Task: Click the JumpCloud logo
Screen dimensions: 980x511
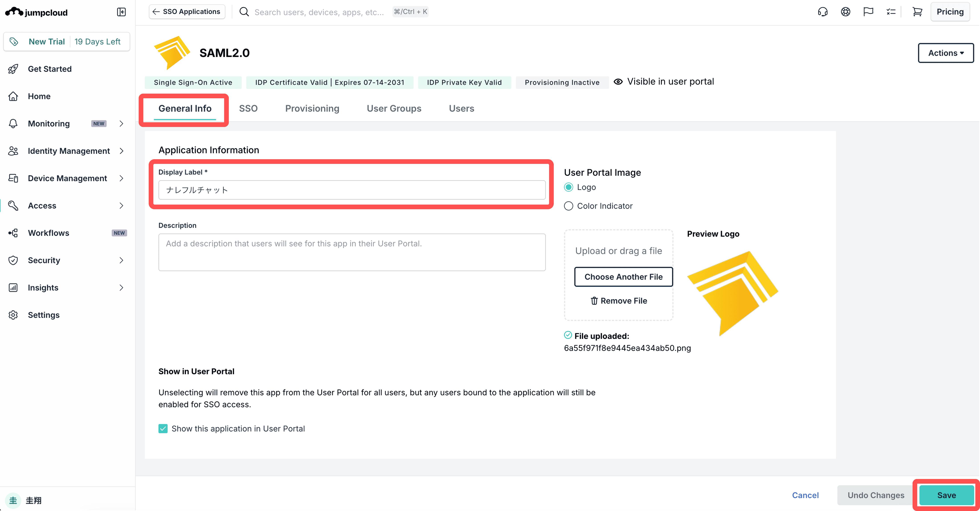Action: tap(37, 12)
